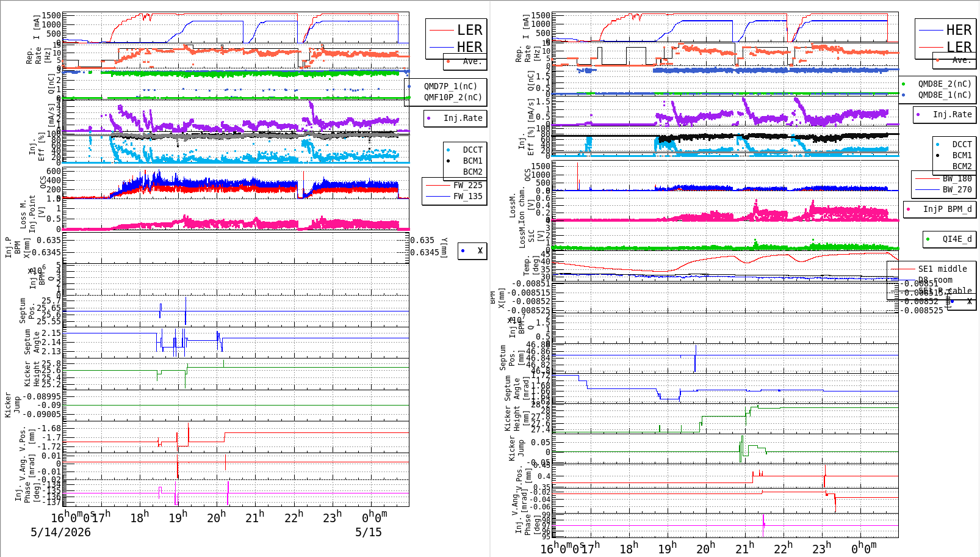
Task: Select the InjP BPM_d legend entry
Action: click(947, 209)
